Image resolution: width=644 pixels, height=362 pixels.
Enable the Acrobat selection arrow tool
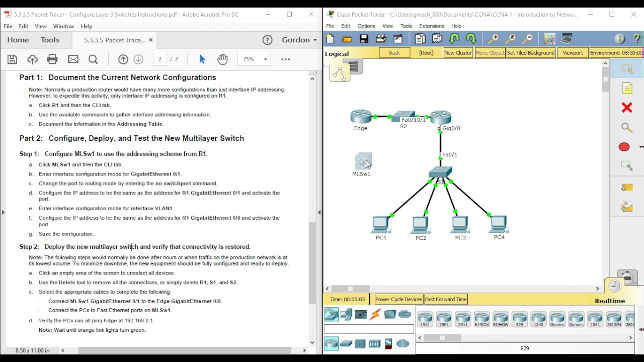[x=202, y=59]
